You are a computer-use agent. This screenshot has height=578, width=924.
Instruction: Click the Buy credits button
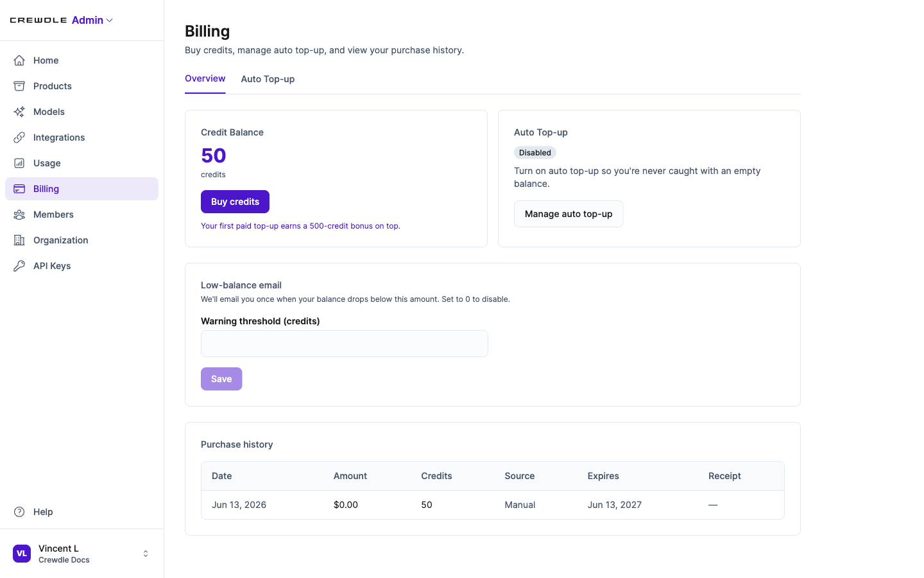click(235, 202)
